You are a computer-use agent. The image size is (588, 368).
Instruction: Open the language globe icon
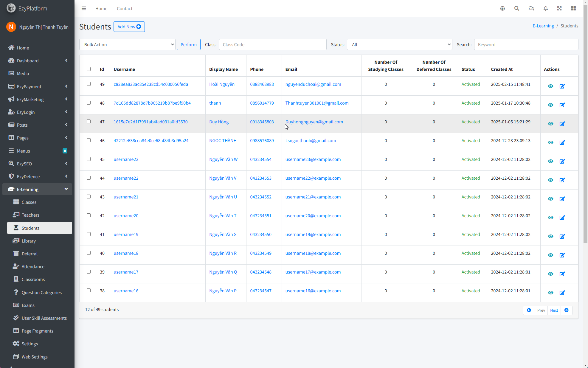coord(502,8)
